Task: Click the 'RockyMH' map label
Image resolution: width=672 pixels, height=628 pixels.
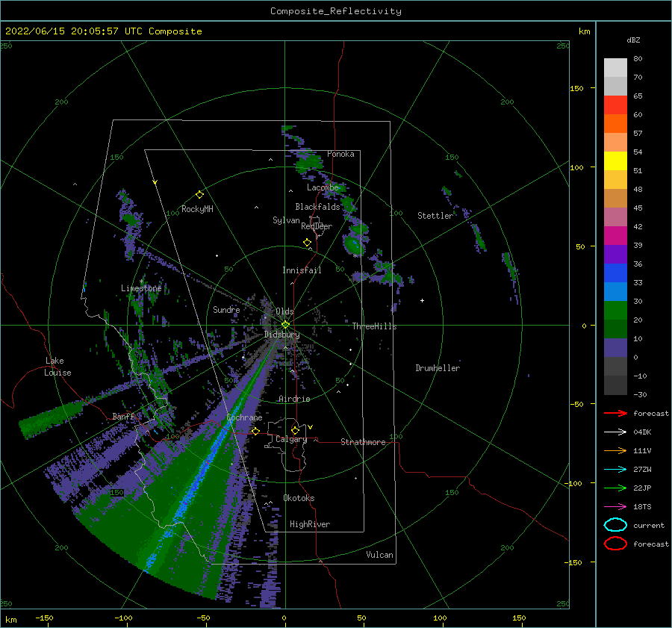Action: point(197,209)
